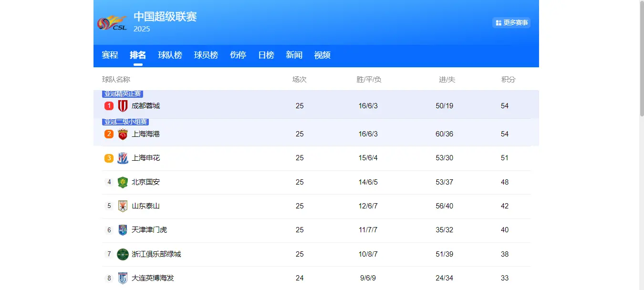Click the 上海申花 team crest
Screen dimensions: 644x290
tap(123, 158)
